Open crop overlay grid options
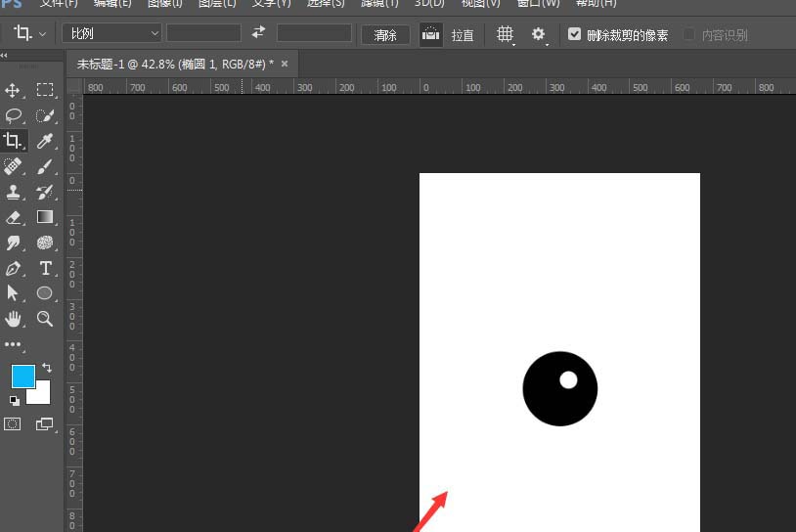This screenshot has height=532, width=796. (505, 34)
